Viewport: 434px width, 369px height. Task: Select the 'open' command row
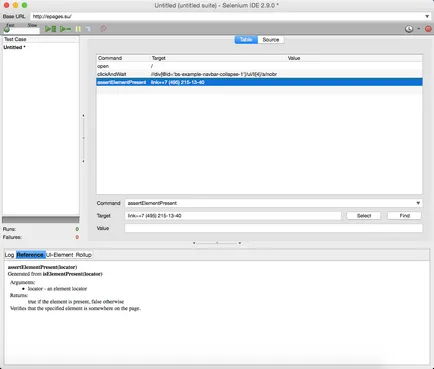[x=259, y=66]
